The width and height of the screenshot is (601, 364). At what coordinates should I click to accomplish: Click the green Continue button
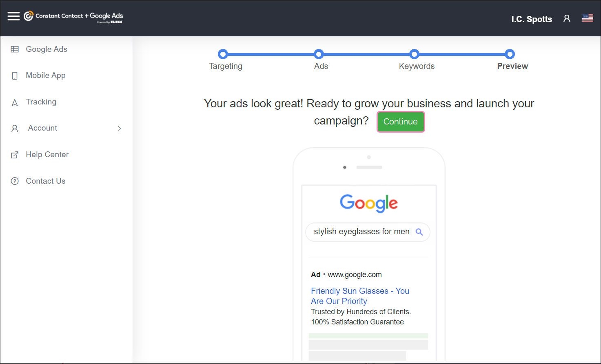pyautogui.click(x=401, y=122)
